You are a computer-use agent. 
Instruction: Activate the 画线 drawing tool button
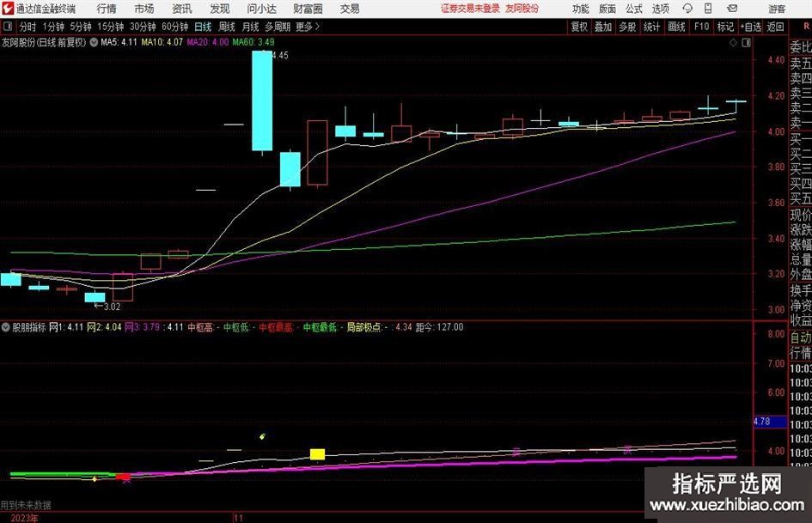pyautogui.click(x=676, y=27)
